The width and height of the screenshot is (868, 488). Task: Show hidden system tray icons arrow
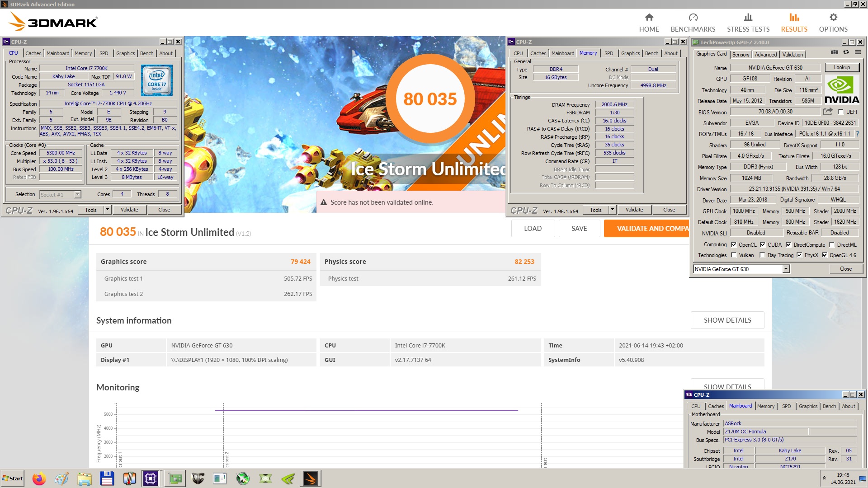point(824,478)
